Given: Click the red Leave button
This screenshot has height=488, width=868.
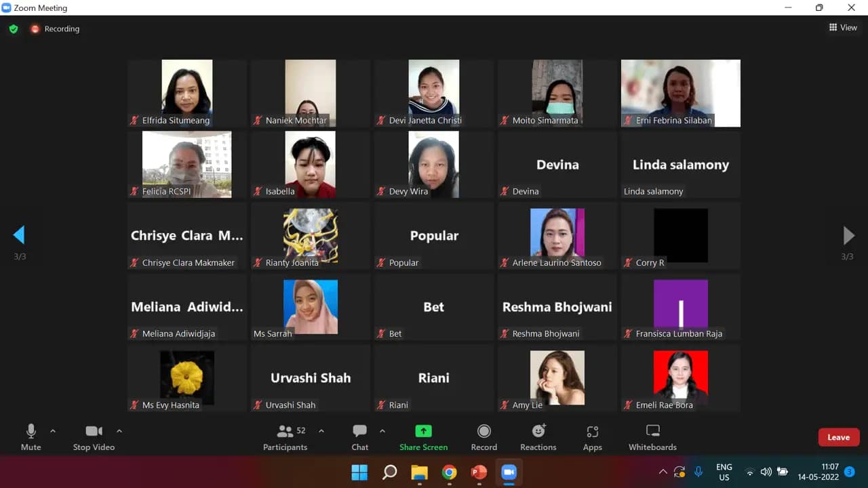Looking at the screenshot, I should click(x=838, y=437).
